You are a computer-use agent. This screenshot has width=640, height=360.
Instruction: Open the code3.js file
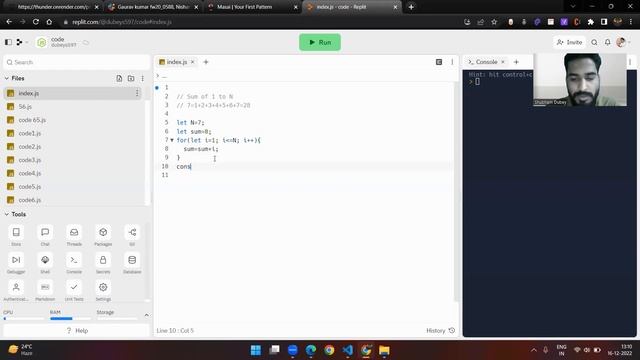tap(74, 160)
